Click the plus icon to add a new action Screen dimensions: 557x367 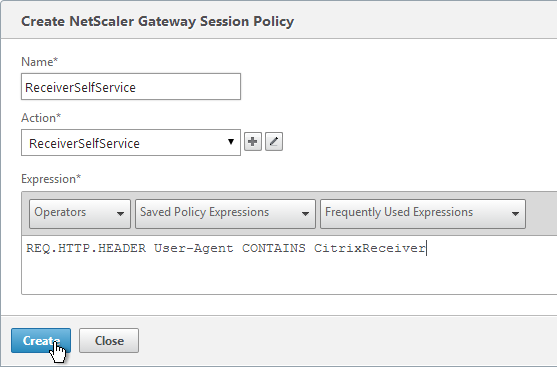pyautogui.click(x=253, y=142)
